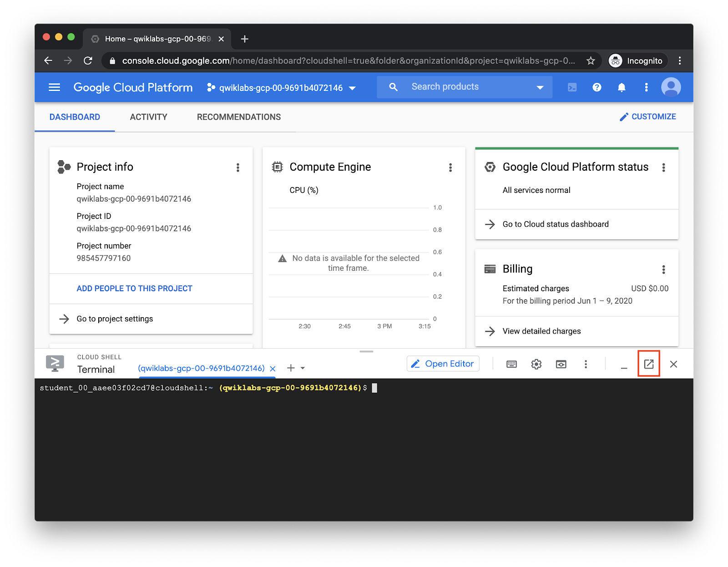Select the qwiklabs-gcp terminal tab

point(201,368)
